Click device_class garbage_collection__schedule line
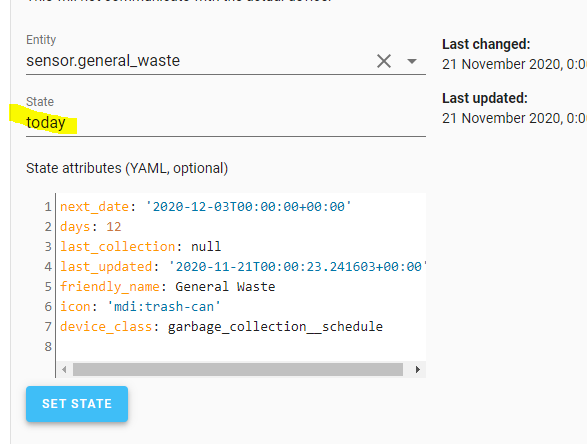Image resolution: width=587 pixels, height=444 pixels. tap(221, 326)
